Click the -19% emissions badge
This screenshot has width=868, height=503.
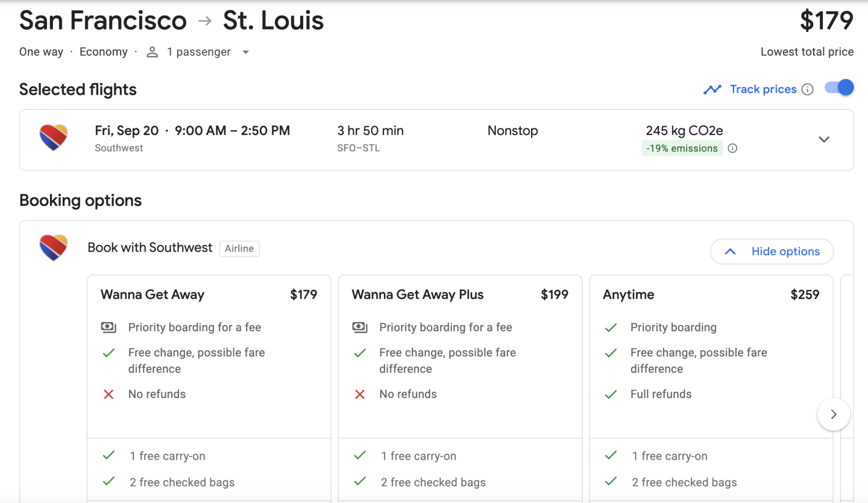(x=682, y=148)
